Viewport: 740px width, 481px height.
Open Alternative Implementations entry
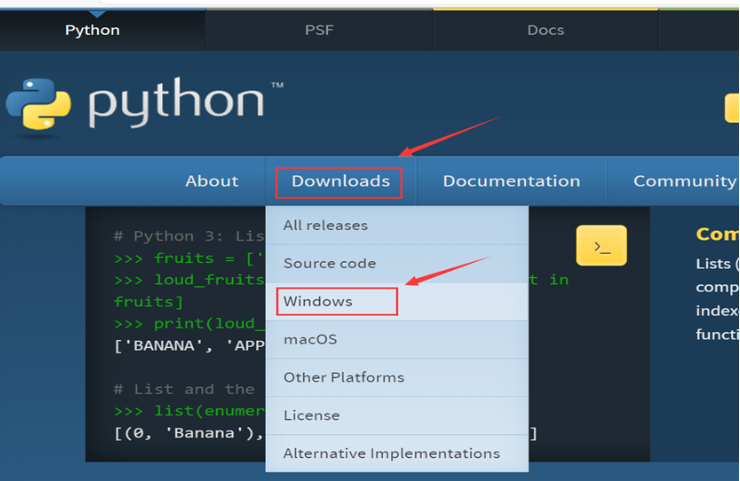coord(397,453)
